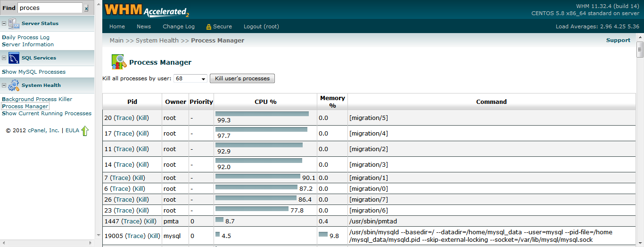644x247 pixels.
Task: Click the System Health gears icon
Action: click(x=14, y=85)
